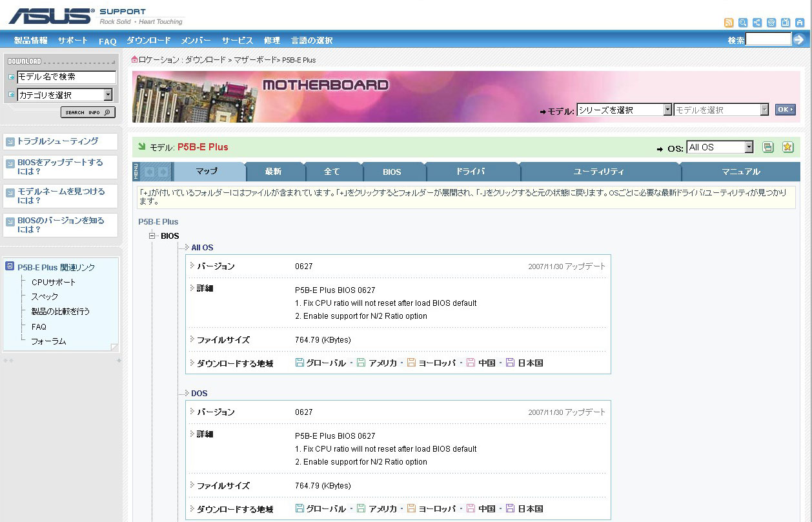Expand the P5B-E Plus 関連リンク panel
The image size is (812, 522).
(x=9, y=266)
